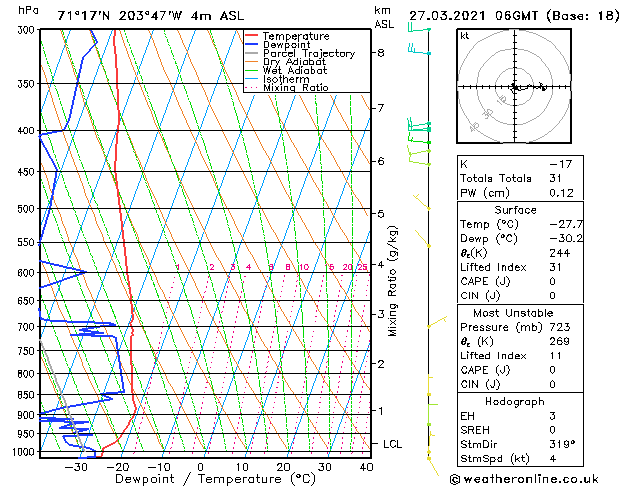Click the station coordinates title 71°17'N 203°47'W

tap(120, 16)
